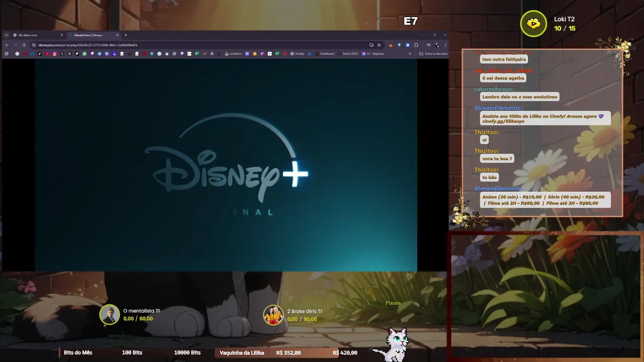Open site information icon in address bar
The height and width of the screenshot is (362, 644).
click(x=34, y=45)
